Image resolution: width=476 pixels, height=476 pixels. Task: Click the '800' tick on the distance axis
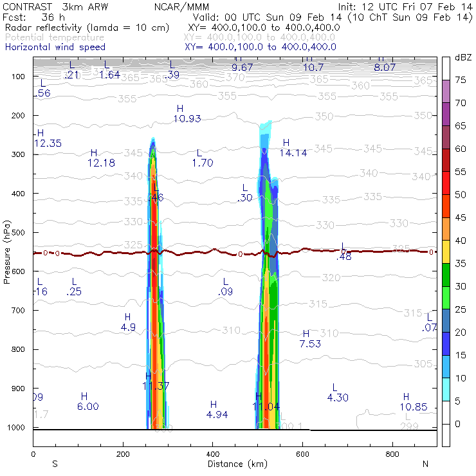[392, 454]
